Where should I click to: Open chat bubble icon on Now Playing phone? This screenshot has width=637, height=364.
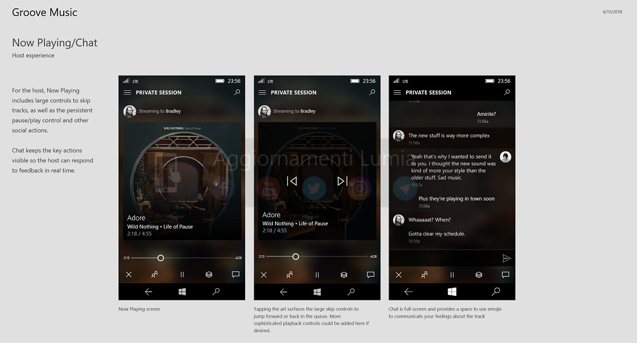pos(236,274)
